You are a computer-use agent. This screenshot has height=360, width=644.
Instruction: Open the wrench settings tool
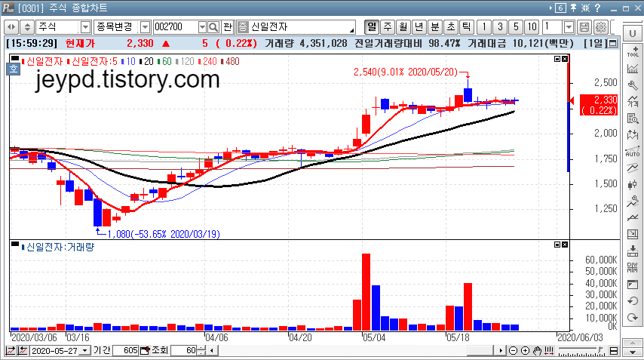[x=633, y=85]
